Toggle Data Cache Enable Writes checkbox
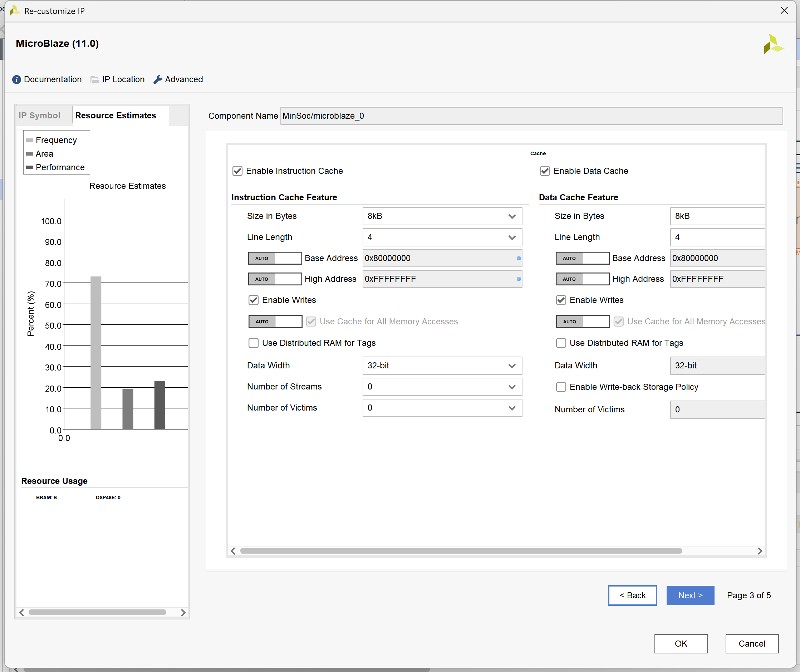 click(561, 300)
